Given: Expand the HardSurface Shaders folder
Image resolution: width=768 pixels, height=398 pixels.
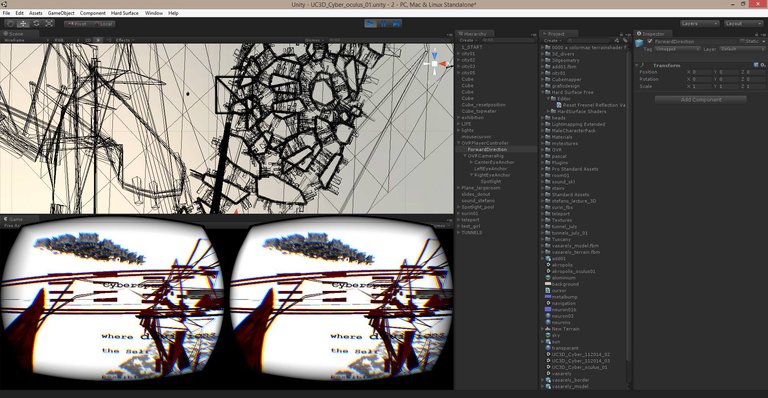Looking at the screenshot, I should pos(549,112).
